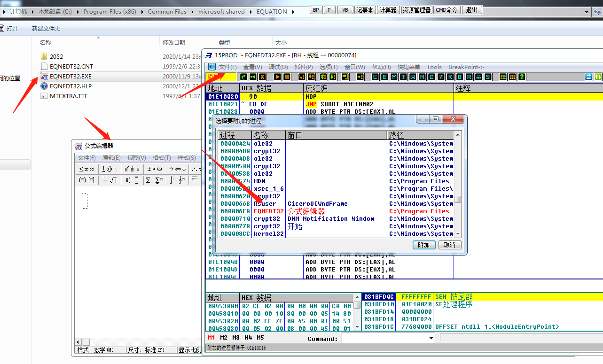Open Breakpoints window with B icon
The height and width of the screenshot is (364, 603).
click(460, 77)
